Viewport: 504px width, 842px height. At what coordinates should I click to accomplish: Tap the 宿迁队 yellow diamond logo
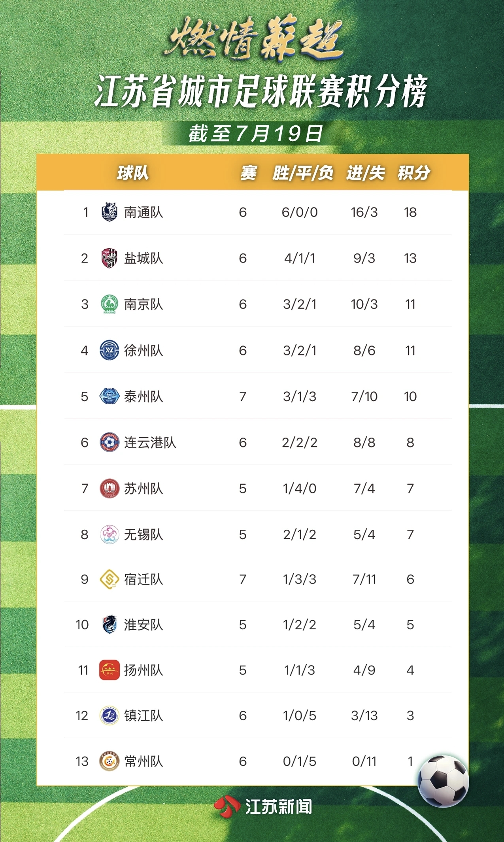point(109,579)
